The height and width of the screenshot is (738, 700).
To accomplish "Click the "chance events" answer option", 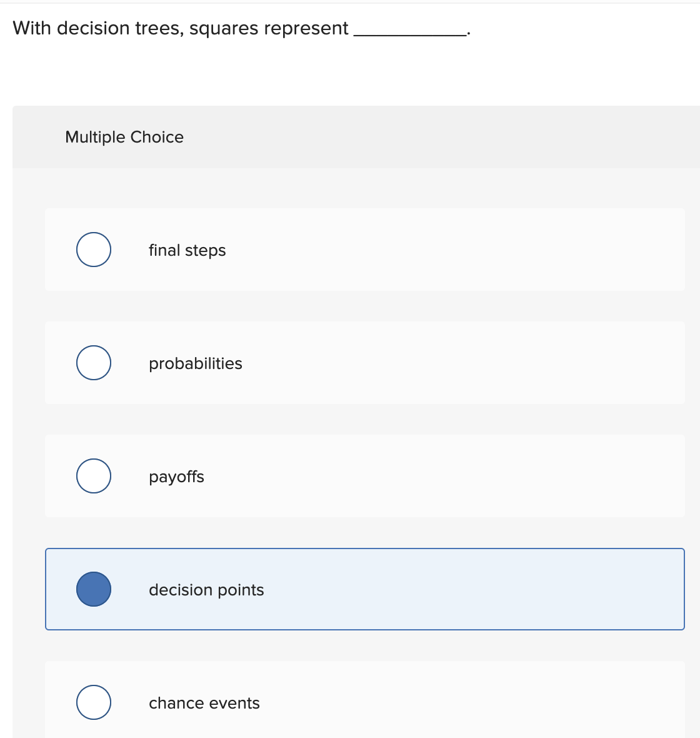I will pos(364,700).
